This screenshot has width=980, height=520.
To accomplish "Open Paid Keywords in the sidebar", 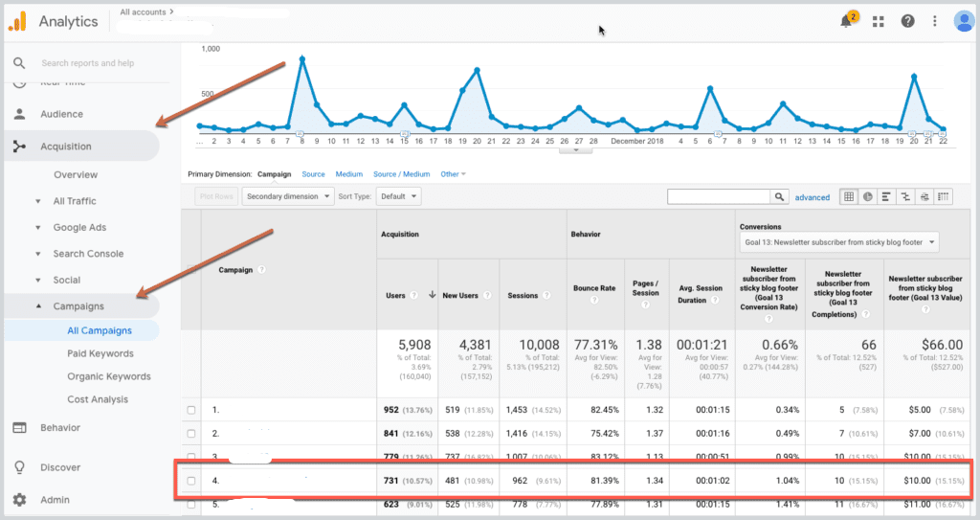I will (100, 353).
